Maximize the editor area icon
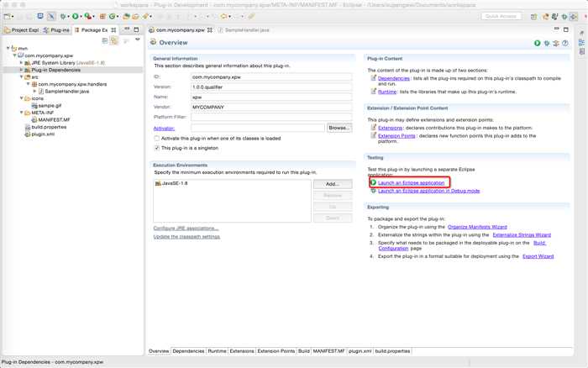Screen dimensions: 588x368 pyautogui.click(x=566, y=29)
